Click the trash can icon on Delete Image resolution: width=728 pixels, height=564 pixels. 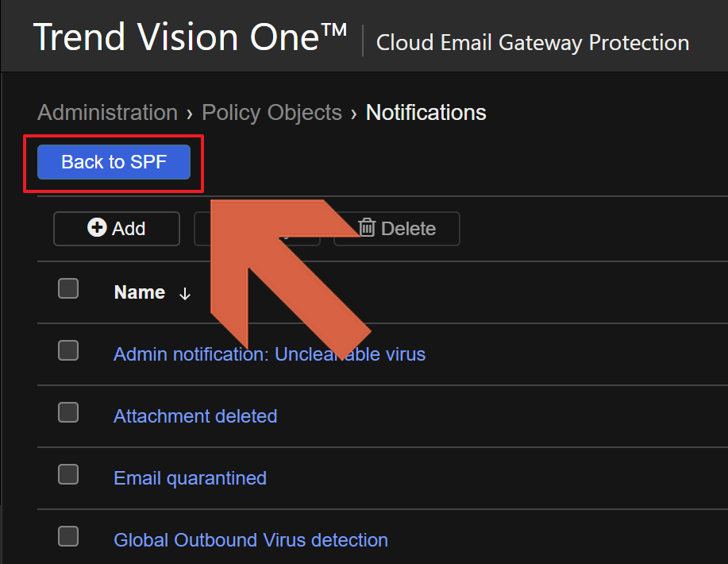tap(367, 229)
